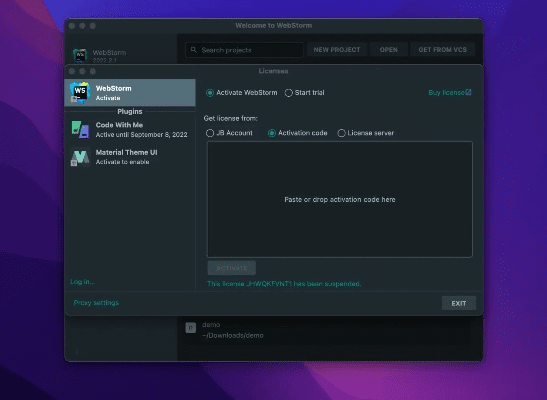Click the WebStorm logo in the Welcome window sidebar
Image resolution: width=547 pixels, height=400 pixels.
point(80,55)
